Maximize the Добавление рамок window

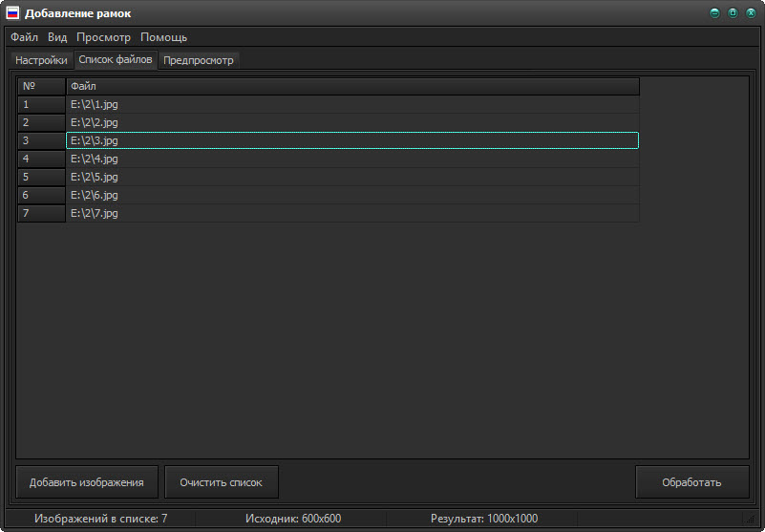coord(733,13)
